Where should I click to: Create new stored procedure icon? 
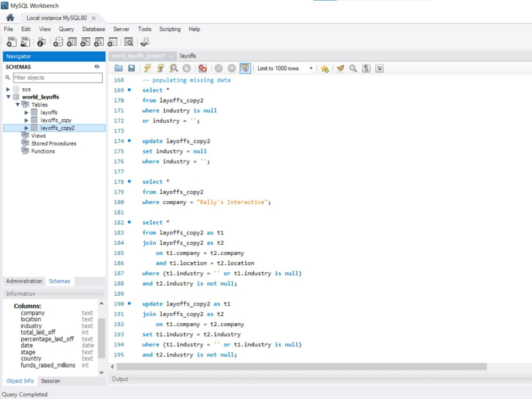(99, 41)
